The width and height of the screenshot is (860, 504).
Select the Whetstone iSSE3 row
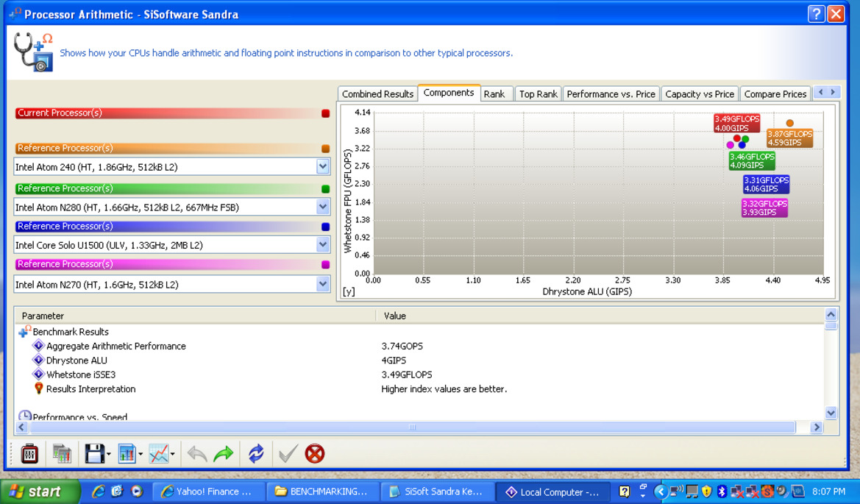click(x=81, y=375)
